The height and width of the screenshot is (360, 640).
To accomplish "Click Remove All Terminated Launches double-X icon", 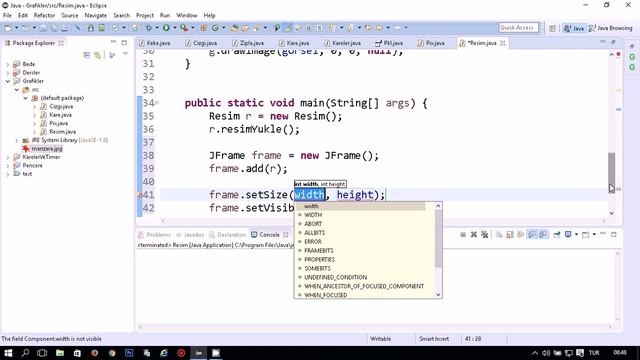I will click(484, 235).
